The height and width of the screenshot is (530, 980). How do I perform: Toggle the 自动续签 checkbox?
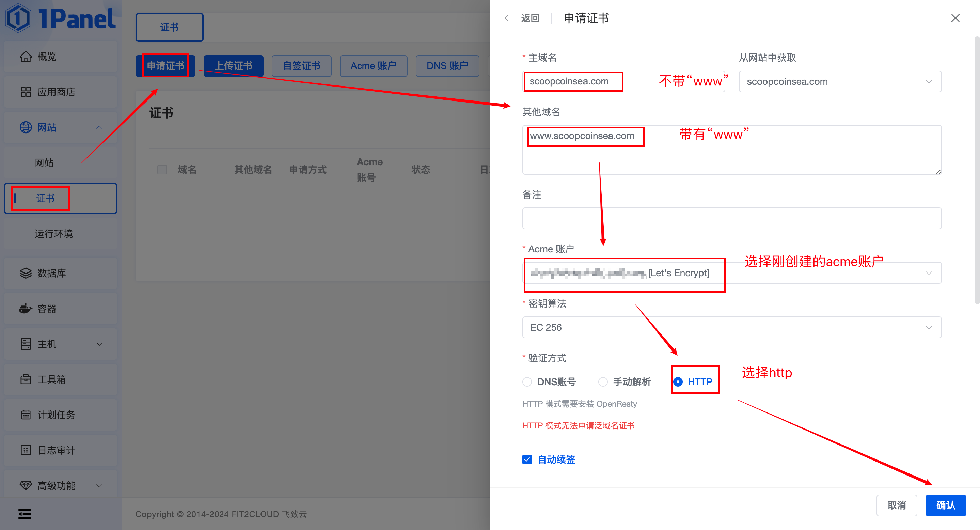[527, 459]
